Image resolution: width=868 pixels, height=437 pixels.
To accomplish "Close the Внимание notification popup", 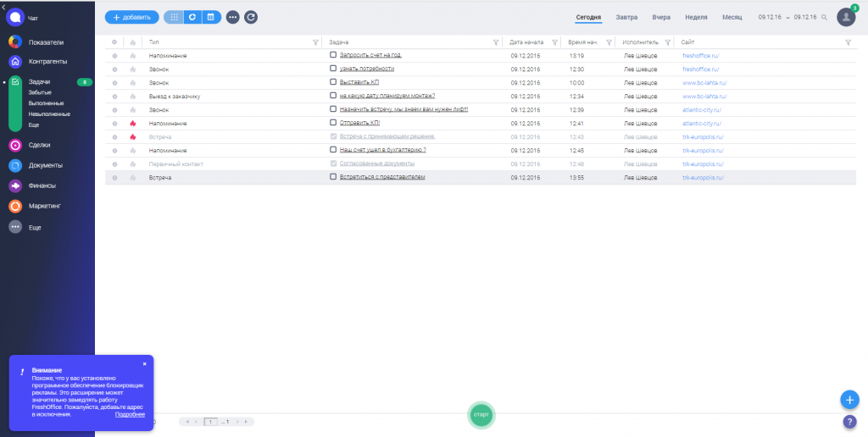I will [x=144, y=364].
